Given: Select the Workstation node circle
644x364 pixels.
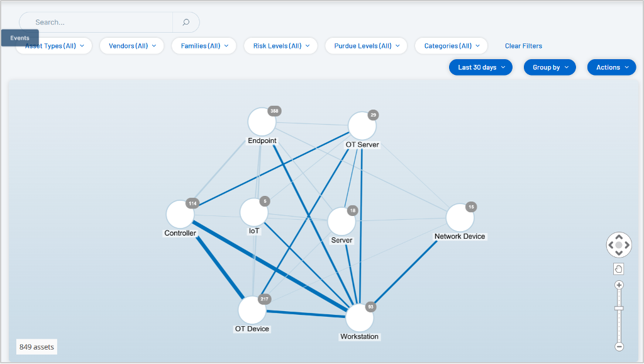Looking at the screenshot, I should click(359, 317).
